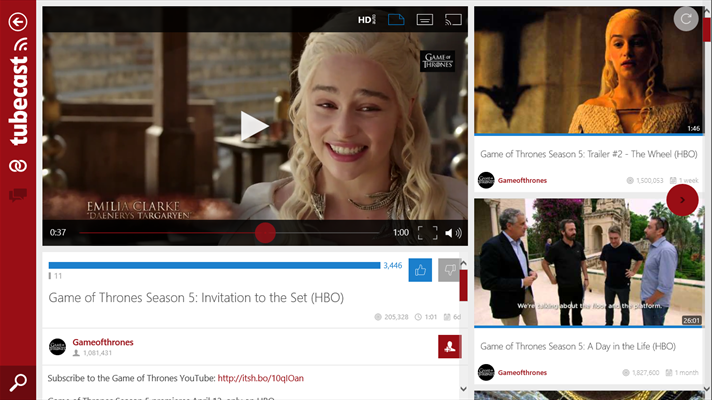
Task: Open 'Trailer #2 - The Wheel' title
Action: pyautogui.click(x=588, y=154)
